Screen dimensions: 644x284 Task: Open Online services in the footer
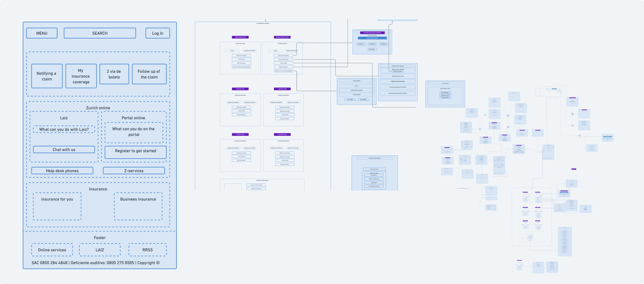click(52, 250)
